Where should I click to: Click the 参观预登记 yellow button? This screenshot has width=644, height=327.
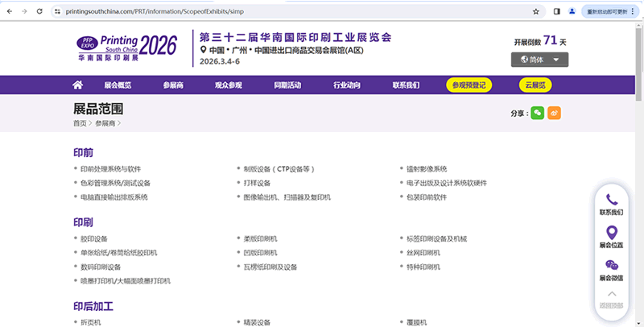tap(469, 85)
